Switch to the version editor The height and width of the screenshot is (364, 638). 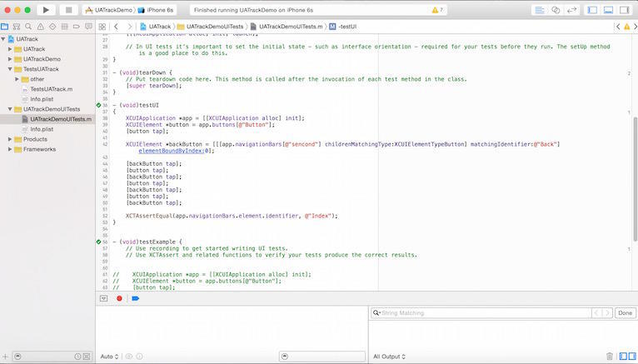click(571, 10)
